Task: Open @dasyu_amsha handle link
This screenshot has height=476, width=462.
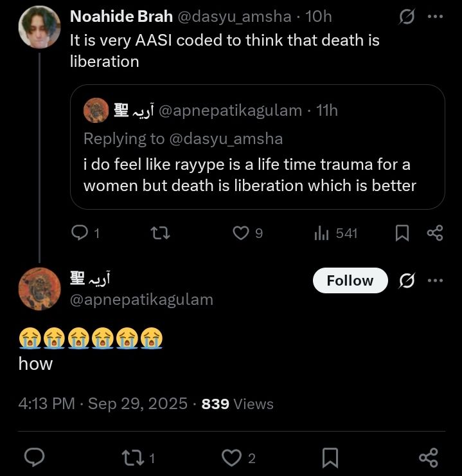Action: coord(232,17)
